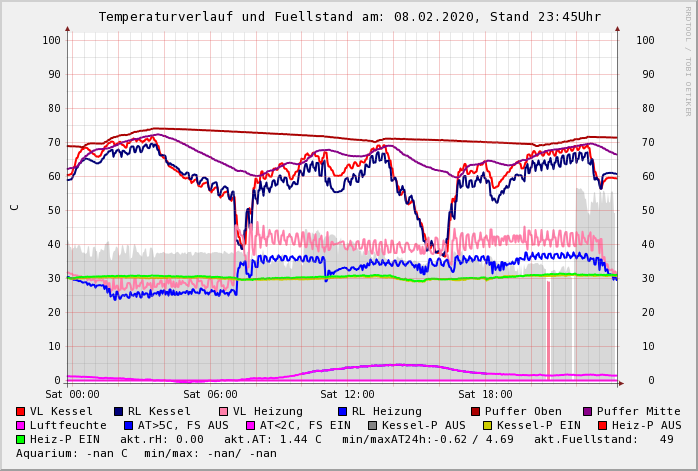Image resolution: width=698 pixels, height=471 pixels.
Task: Click the Sat 12:00 time axis label
Action: click(346, 395)
